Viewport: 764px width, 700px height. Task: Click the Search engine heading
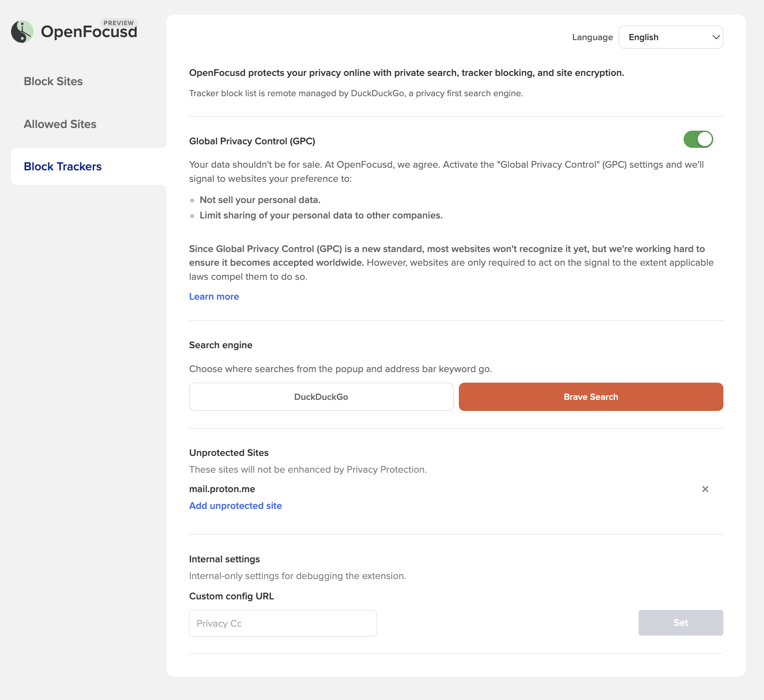pyautogui.click(x=221, y=345)
